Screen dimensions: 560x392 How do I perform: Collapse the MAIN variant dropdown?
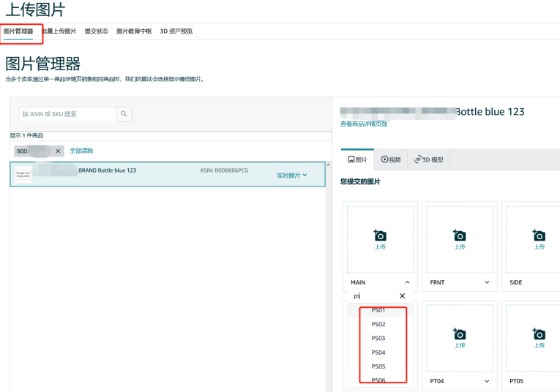tap(407, 282)
